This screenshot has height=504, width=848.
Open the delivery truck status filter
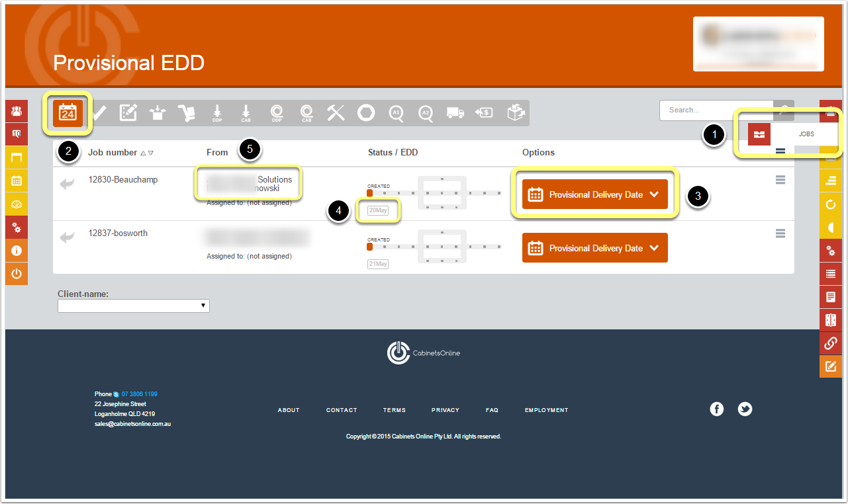455,113
